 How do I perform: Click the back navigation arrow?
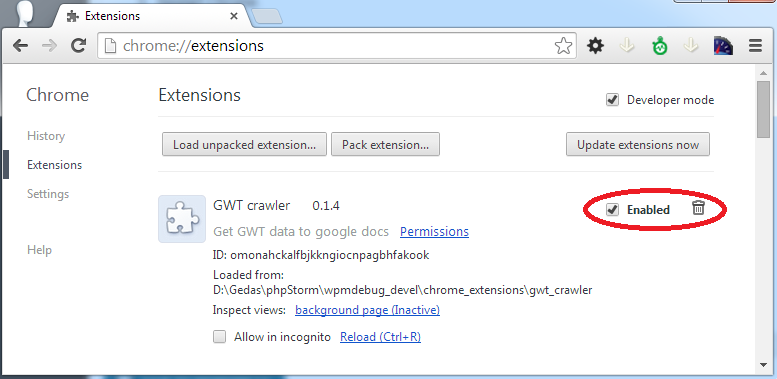(x=20, y=46)
